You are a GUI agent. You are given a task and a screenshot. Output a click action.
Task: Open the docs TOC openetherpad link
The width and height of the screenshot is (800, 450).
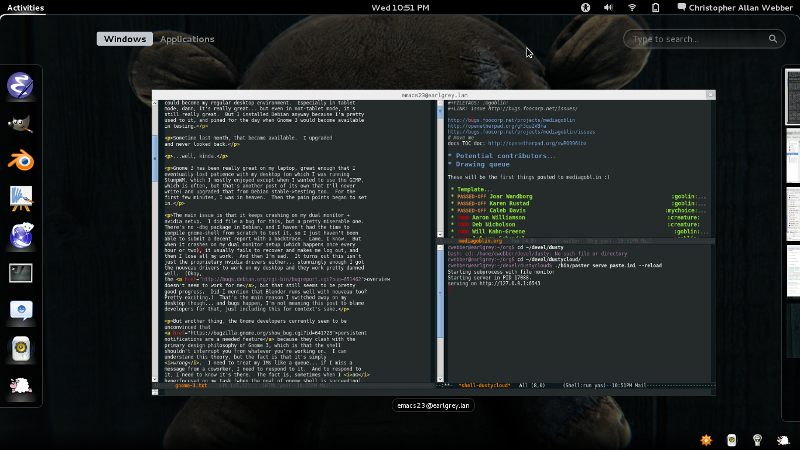coord(537,143)
